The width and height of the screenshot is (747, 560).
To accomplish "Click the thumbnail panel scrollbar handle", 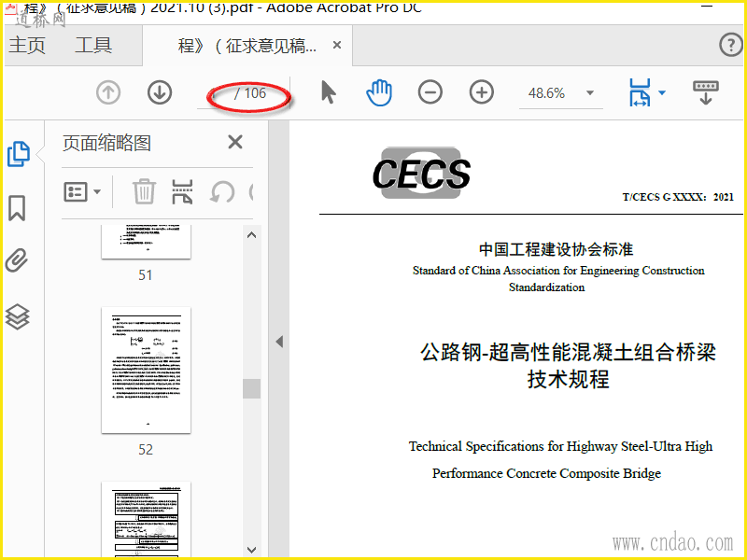I will pyautogui.click(x=251, y=388).
